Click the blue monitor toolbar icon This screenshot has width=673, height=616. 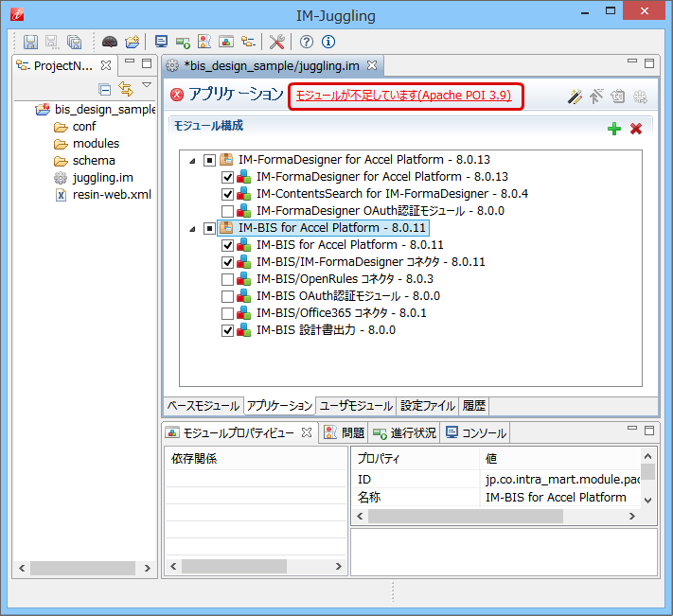coord(161,42)
